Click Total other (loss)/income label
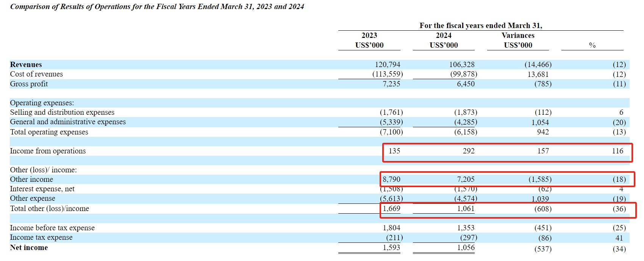644x261 pixels. tap(49, 208)
